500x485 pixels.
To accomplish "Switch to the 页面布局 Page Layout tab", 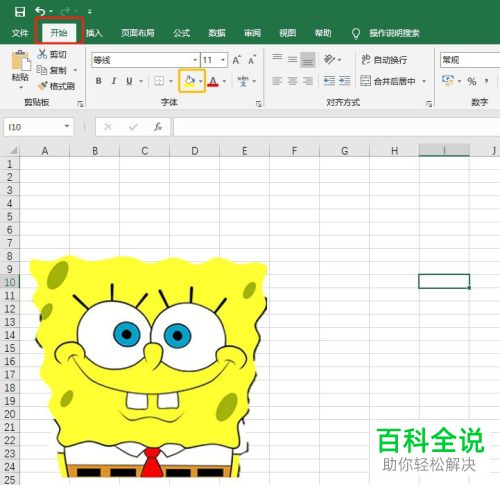I will pos(138,33).
